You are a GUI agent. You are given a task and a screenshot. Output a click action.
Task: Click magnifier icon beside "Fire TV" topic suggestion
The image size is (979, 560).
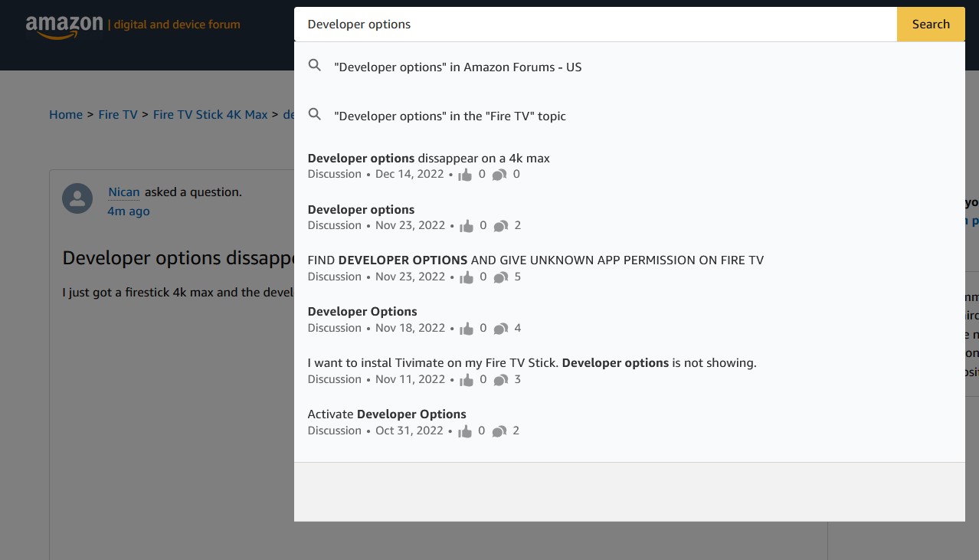314,115
